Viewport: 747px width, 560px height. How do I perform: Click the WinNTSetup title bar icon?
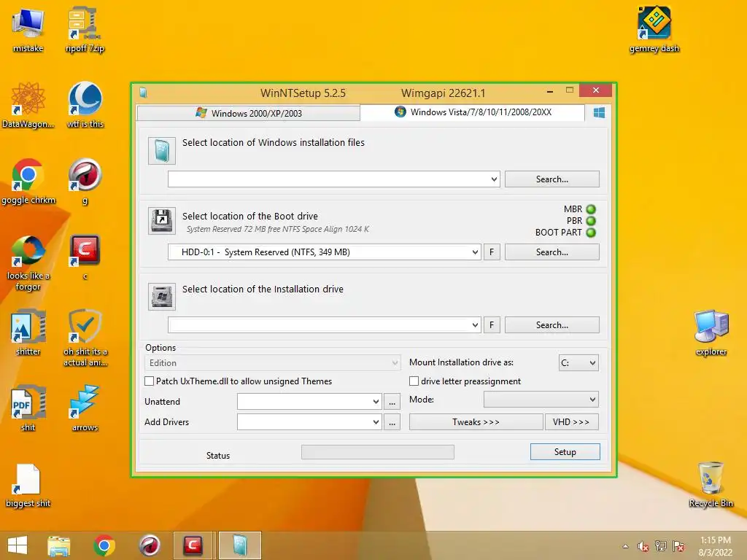click(x=143, y=93)
